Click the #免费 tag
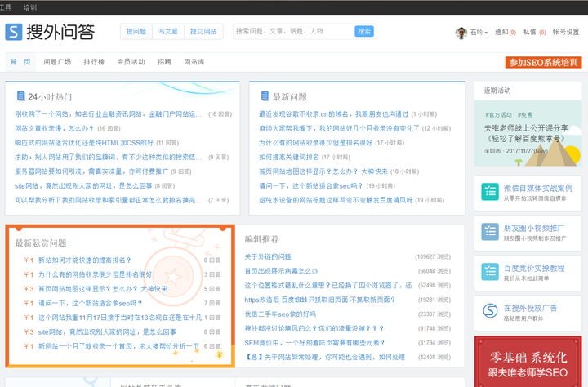Viewport: 588px width, 387px height. click(525, 115)
